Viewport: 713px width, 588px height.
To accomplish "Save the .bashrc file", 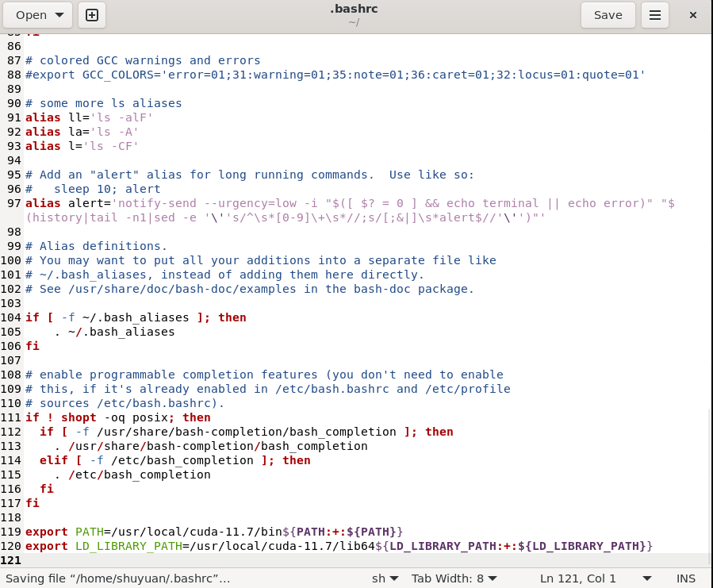I will click(608, 15).
